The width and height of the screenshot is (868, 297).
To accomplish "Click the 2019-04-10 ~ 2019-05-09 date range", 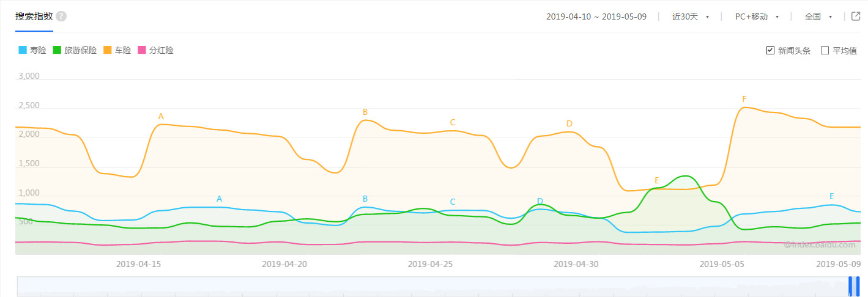I will 596,16.
